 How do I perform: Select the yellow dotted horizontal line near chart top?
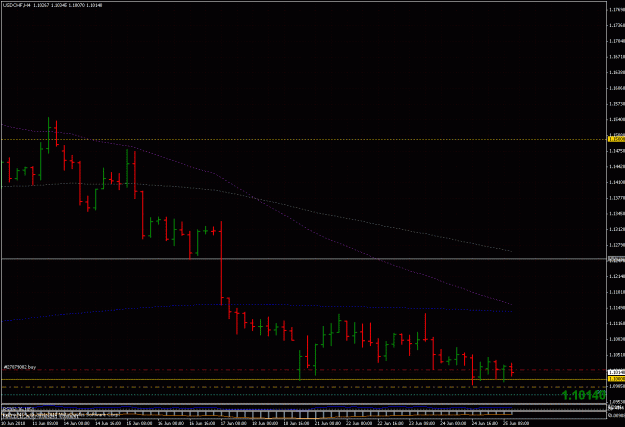click(303, 140)
